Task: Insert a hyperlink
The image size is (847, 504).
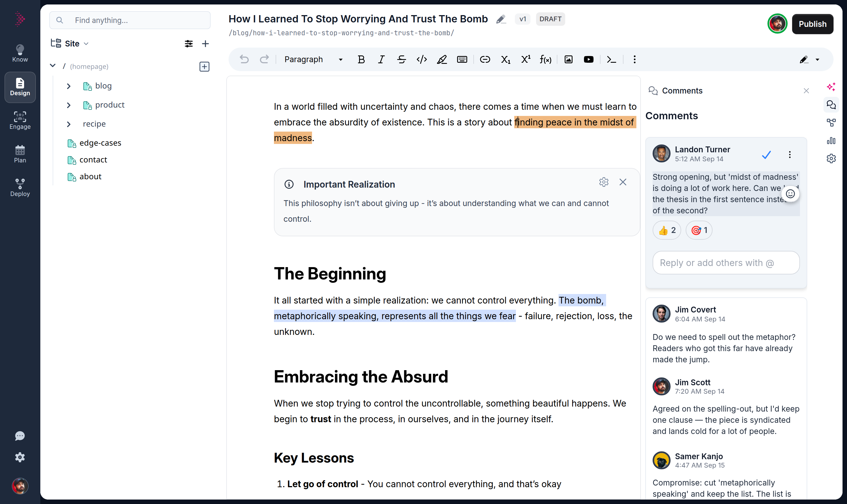Action: (x=485, y=59)
